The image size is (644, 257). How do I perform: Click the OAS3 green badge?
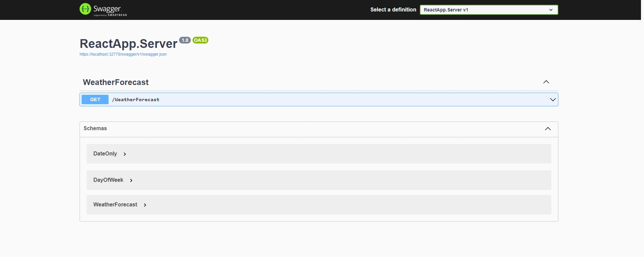click(x=200, y=40)
